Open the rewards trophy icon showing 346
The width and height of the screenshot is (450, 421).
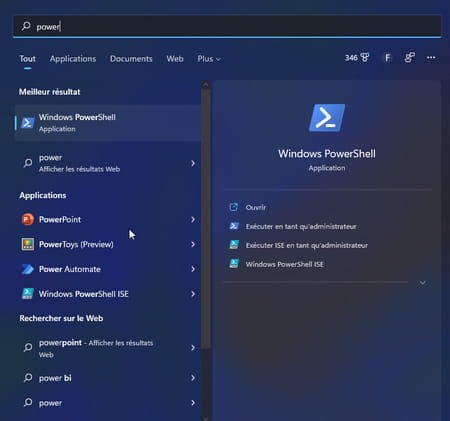click(357, 58)
